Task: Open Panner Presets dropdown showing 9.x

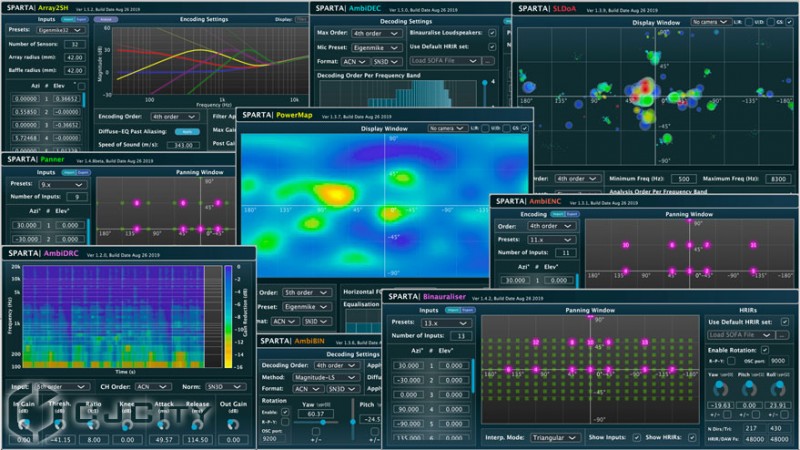Action: tap(61, 184)
